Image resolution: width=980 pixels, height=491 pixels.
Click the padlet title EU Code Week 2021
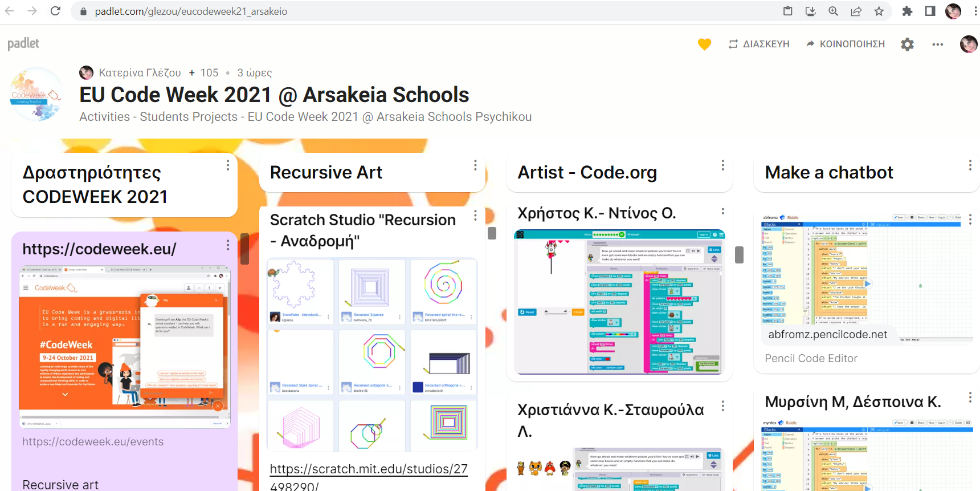(274, 95)
